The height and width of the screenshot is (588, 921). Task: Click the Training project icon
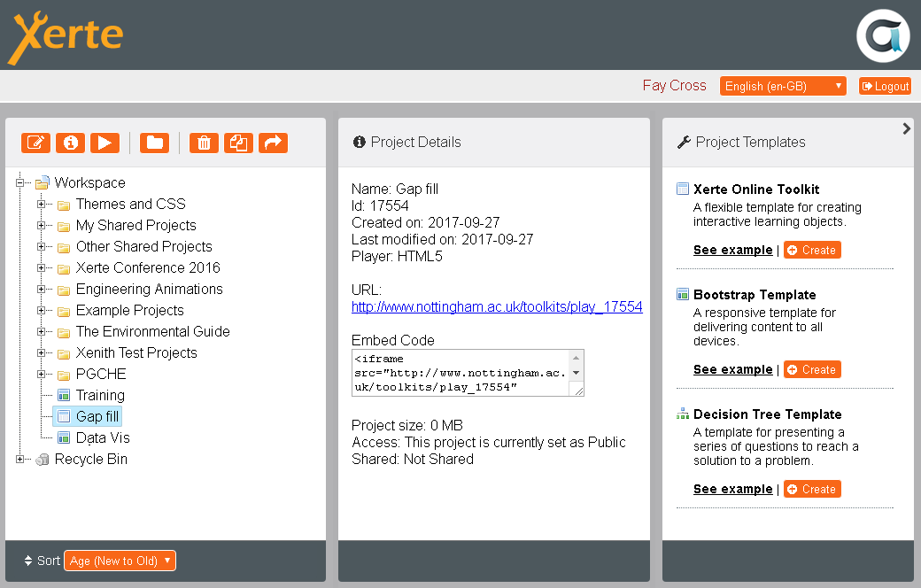click(x=64, y=395)
